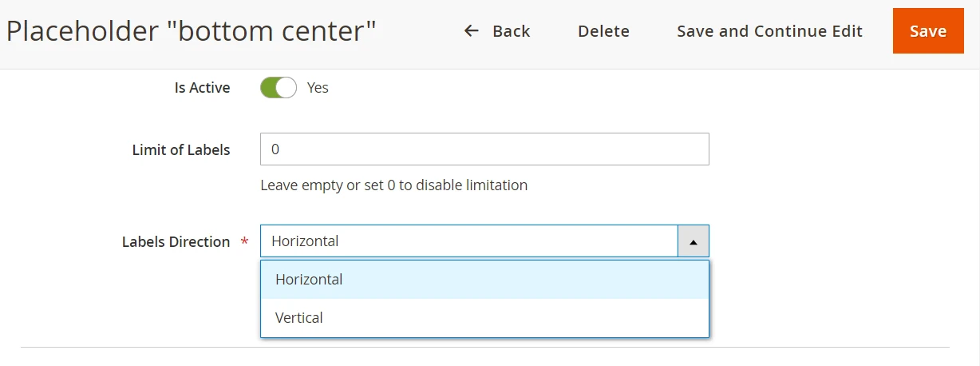Click the white knob of the Is Active switch
This screenshot has height=366, width=980.
click(286, 87)
